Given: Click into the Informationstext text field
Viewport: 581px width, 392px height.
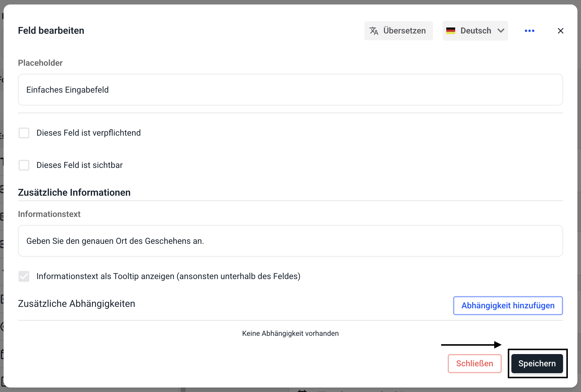Looking at the screenshot, I should 290,241.
